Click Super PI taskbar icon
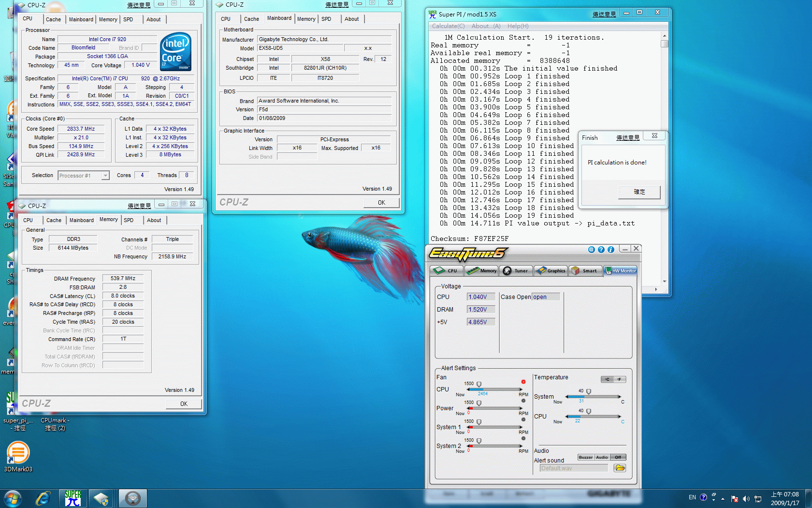 pyautogui.click(x=73, y=498)
